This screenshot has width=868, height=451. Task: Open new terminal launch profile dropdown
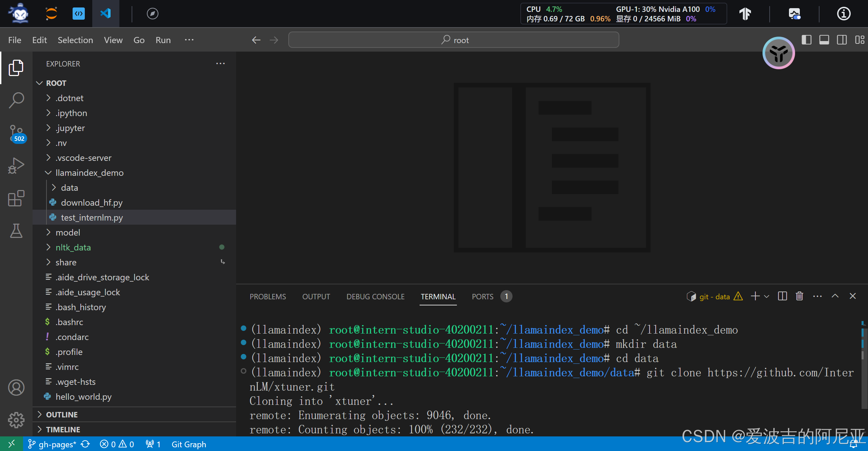767,296
